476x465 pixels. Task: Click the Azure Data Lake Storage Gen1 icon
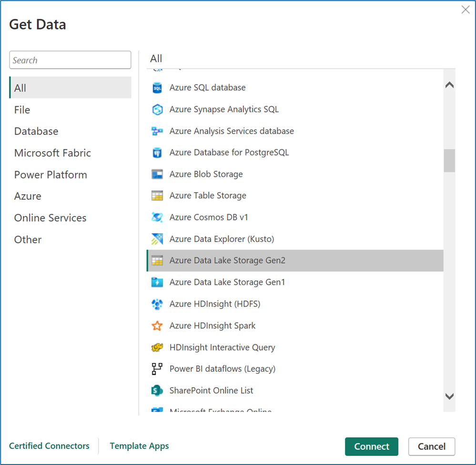(x=157, y=282)
